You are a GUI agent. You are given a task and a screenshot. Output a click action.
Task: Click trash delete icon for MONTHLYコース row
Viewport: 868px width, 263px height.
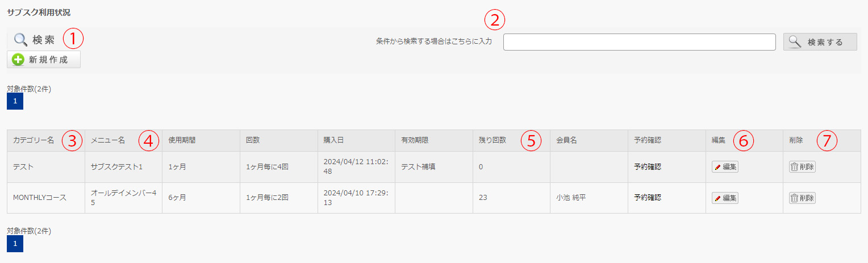(794, 198)
